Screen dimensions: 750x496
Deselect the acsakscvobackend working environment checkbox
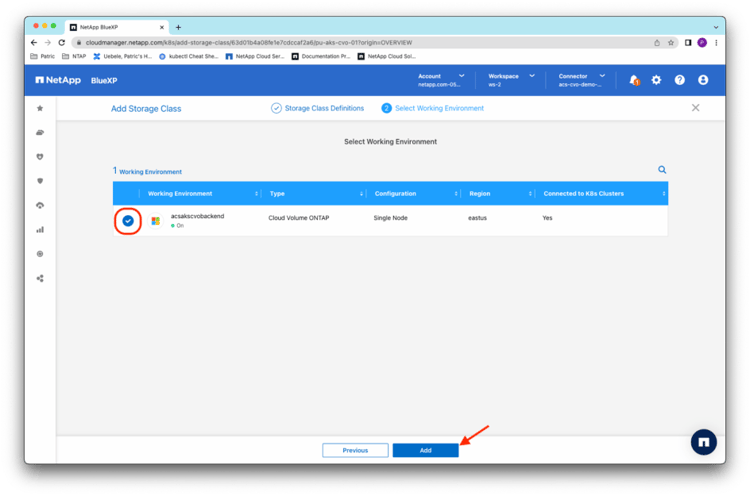[128, 220]
